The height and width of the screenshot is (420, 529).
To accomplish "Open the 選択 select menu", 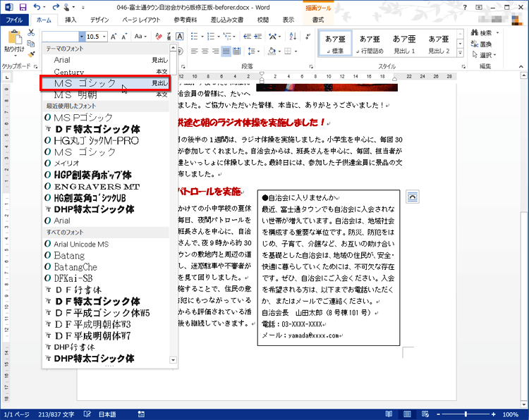I will (485, 54).
